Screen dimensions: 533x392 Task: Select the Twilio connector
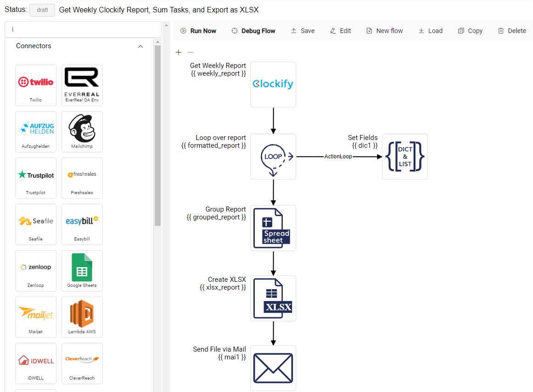tap(36, 85)
